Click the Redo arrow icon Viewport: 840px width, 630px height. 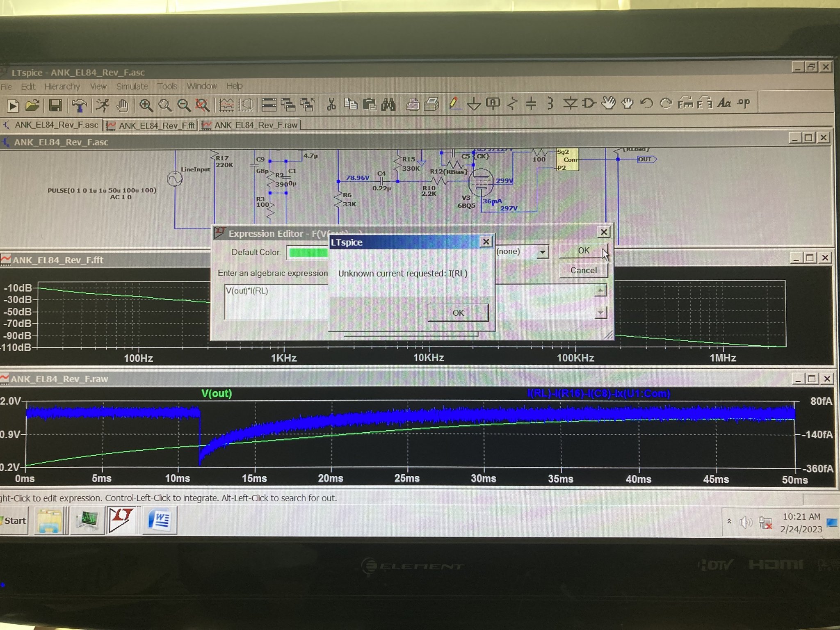pyautogui.click(x=666, y=103)
